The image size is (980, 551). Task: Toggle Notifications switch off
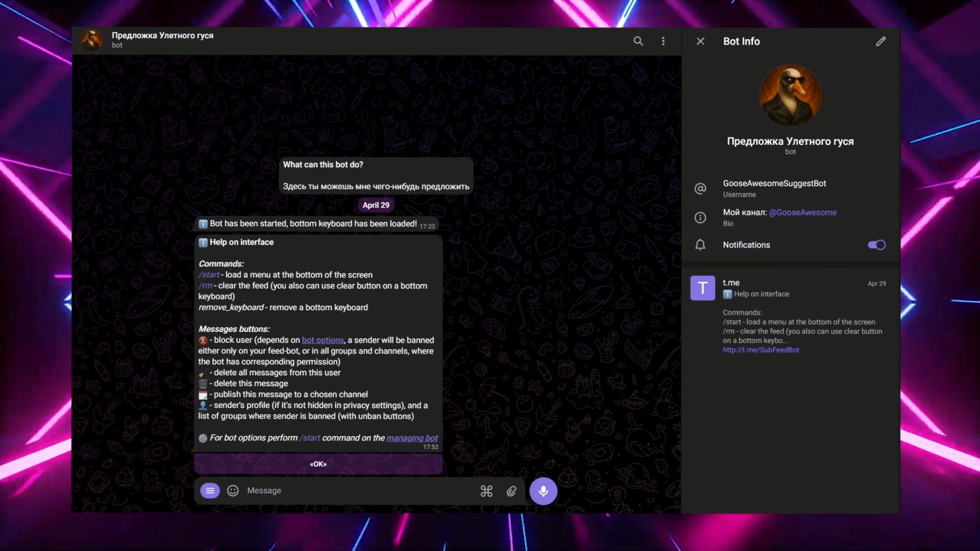(x=876, y=245)
